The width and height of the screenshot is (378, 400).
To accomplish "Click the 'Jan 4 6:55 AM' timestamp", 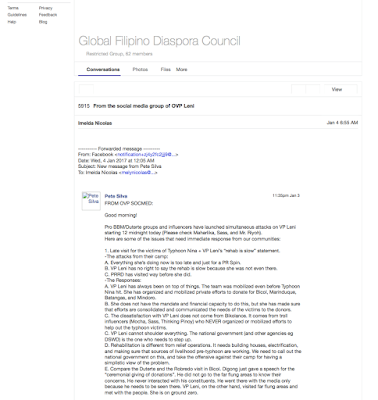I will (342, 123).
